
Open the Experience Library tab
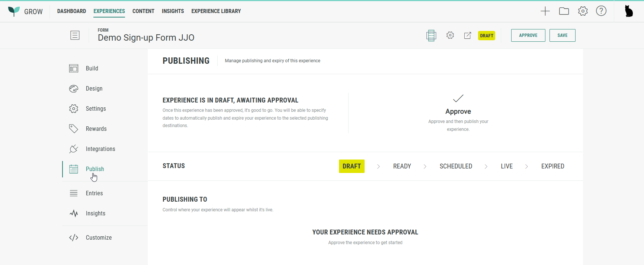point(216,11)
